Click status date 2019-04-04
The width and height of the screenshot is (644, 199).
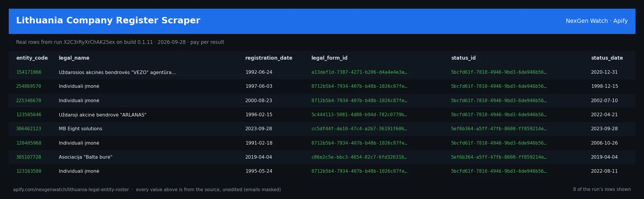coord(604,157)
